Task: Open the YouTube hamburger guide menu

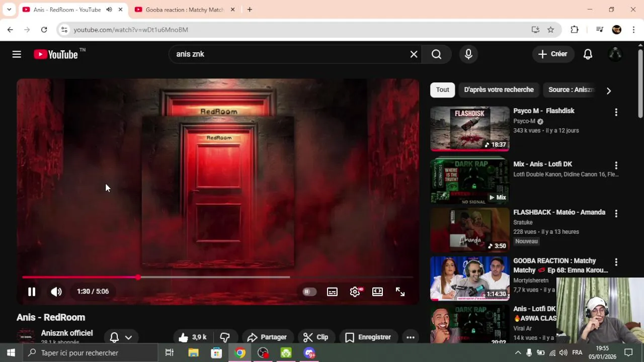Action: coord(17,54)
